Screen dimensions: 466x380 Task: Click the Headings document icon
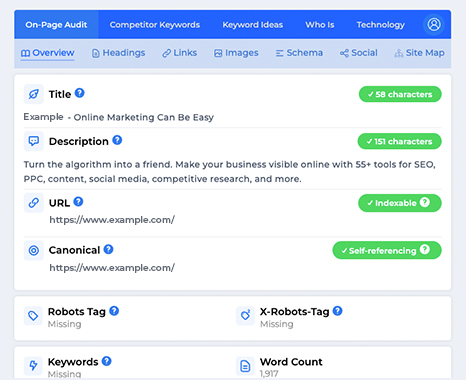click(x=96, y=53)
